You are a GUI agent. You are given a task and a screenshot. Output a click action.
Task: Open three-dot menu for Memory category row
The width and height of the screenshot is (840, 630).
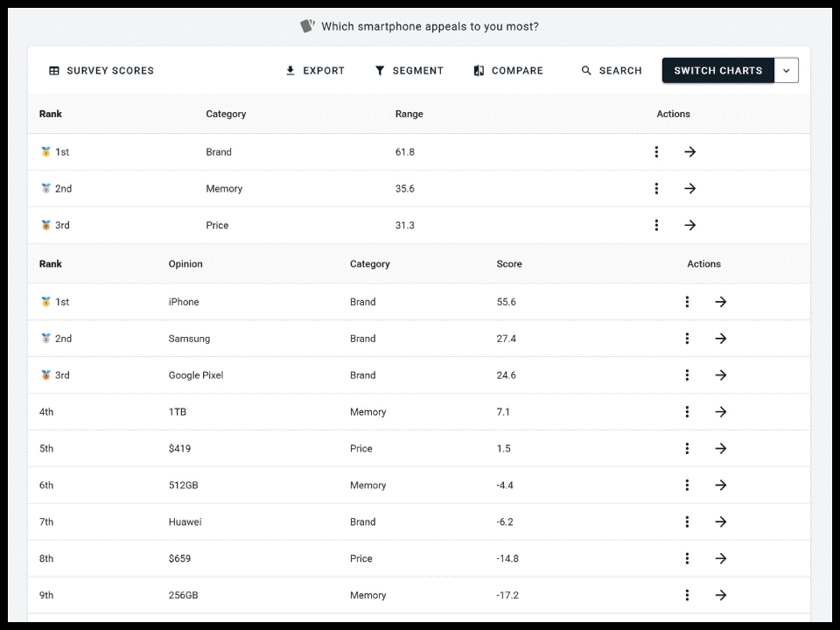(x=656, y=188)
